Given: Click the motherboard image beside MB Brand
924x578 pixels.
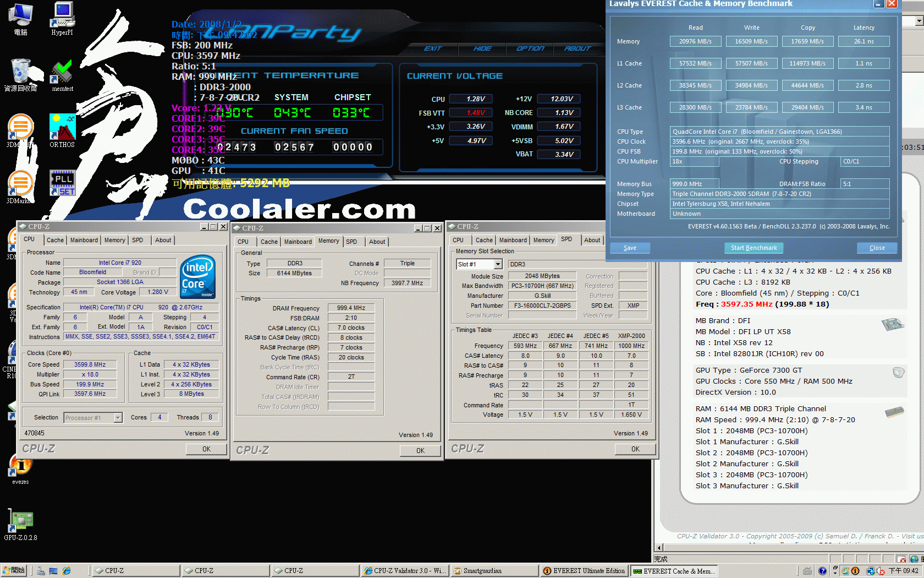Looking at the screenshot, I should pyautogui.click(x=893, y=324).
